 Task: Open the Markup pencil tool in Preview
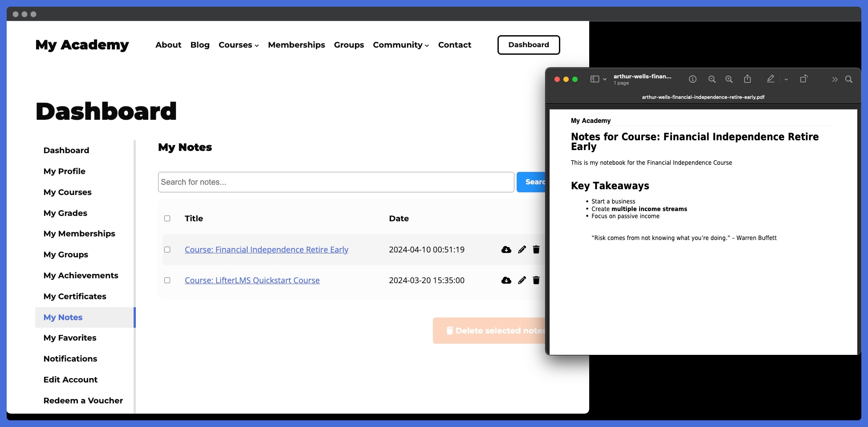coord(770,79)
